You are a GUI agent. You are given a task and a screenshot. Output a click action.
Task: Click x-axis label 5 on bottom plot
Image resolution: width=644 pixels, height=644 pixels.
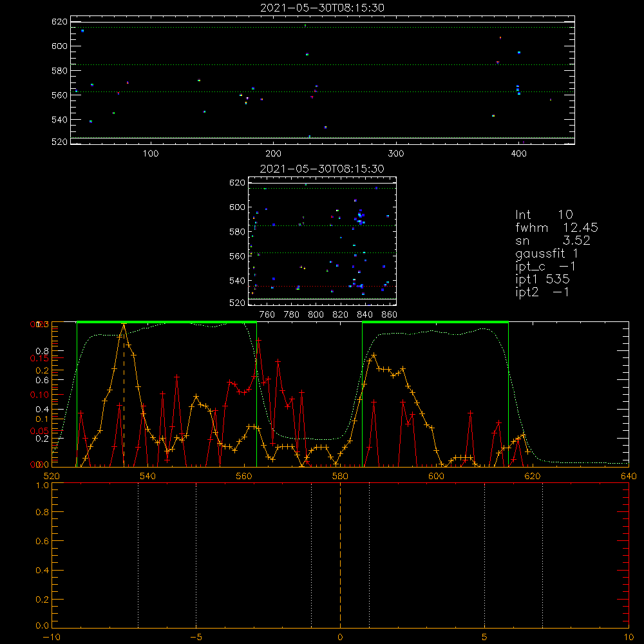point(485,638)
